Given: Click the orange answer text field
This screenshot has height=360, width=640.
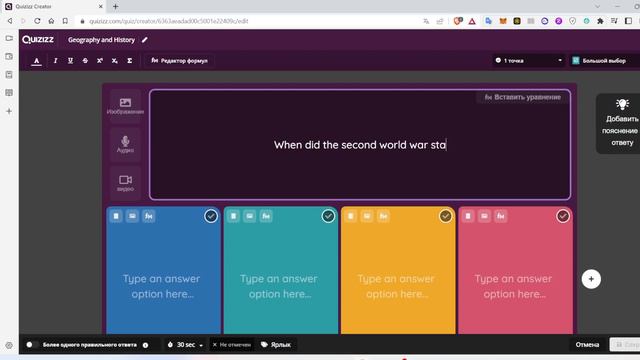Looking at the screenshot, I should tap(397, 286).
